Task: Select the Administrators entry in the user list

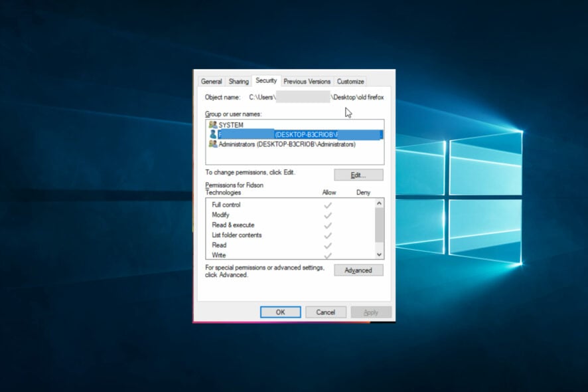Action: pyautogui.click(x=287, y=144)
